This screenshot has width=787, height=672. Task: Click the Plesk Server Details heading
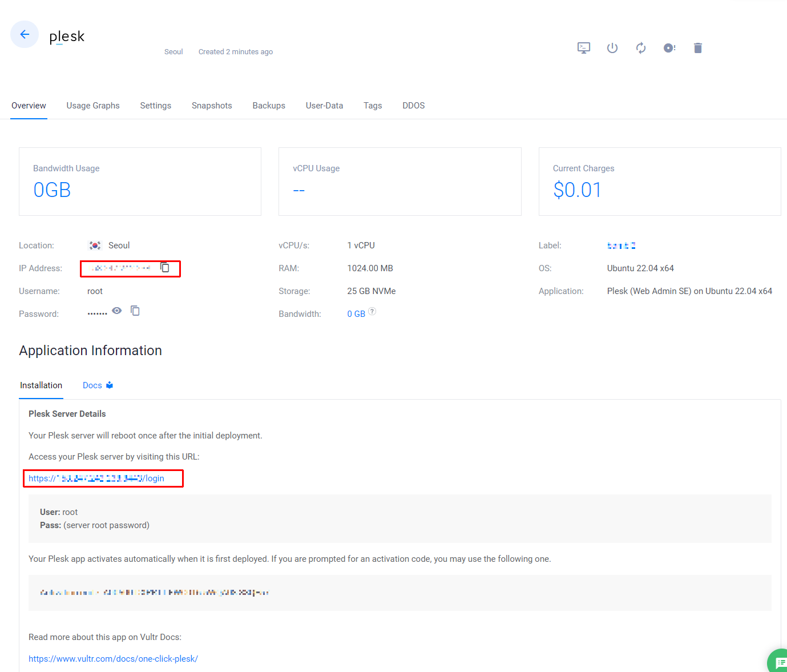coord(67,414)
